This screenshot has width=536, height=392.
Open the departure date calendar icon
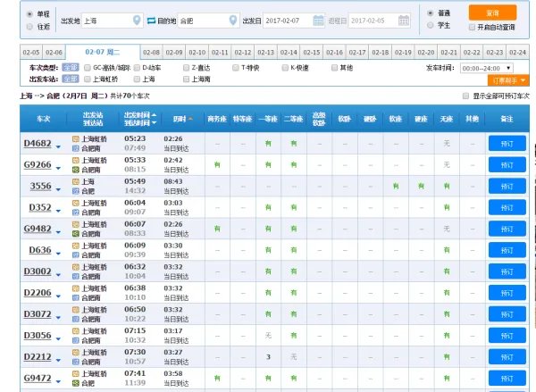(318, 21)
